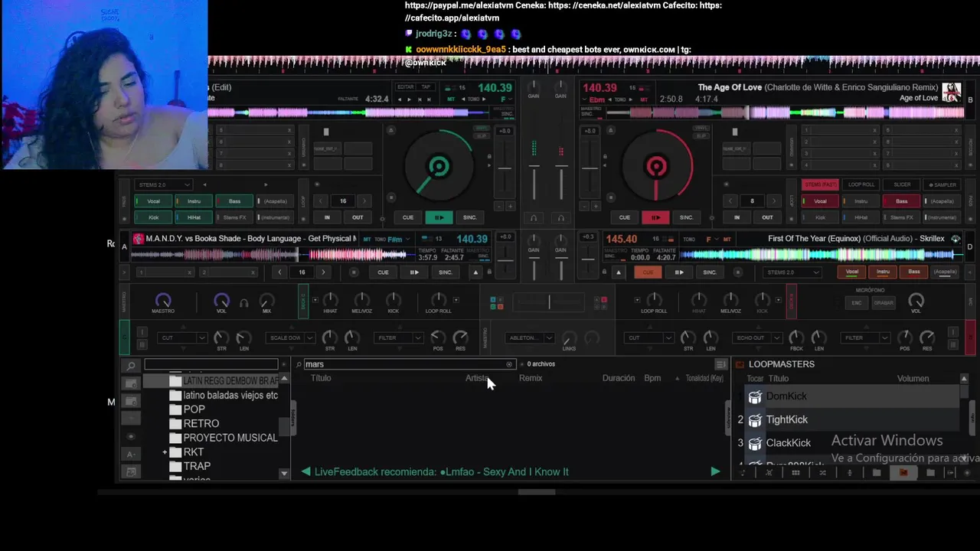The image size is (980, 551).
Task: Open the left CUT effect dropdown
Action: point(182,337)
